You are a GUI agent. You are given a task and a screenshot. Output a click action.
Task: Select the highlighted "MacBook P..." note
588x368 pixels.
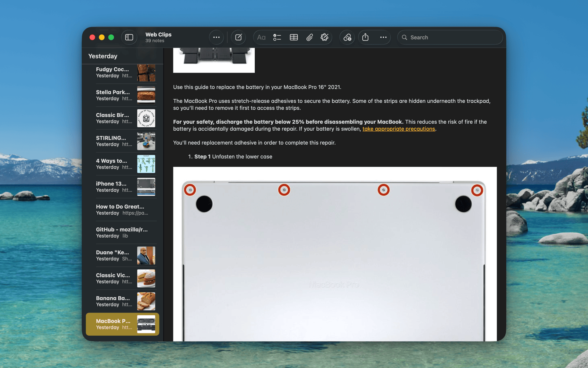[122, 324]
